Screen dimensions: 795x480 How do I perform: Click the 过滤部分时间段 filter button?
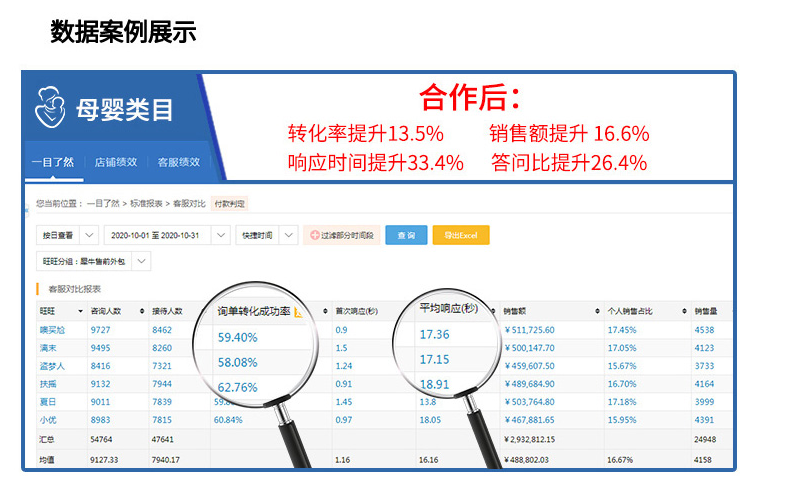[x=342, y=235]
